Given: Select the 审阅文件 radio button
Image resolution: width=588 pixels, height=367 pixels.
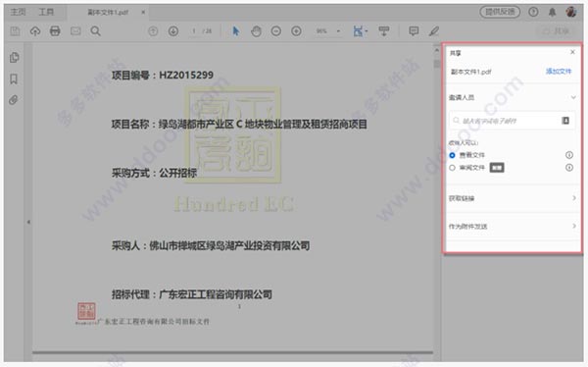Looking at the screenshot, I should pos(452,168).
